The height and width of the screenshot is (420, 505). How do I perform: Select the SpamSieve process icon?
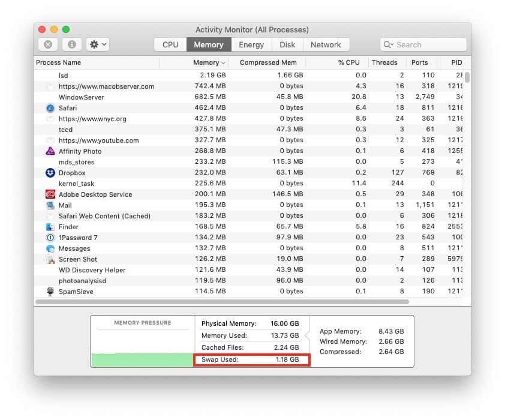50,292
